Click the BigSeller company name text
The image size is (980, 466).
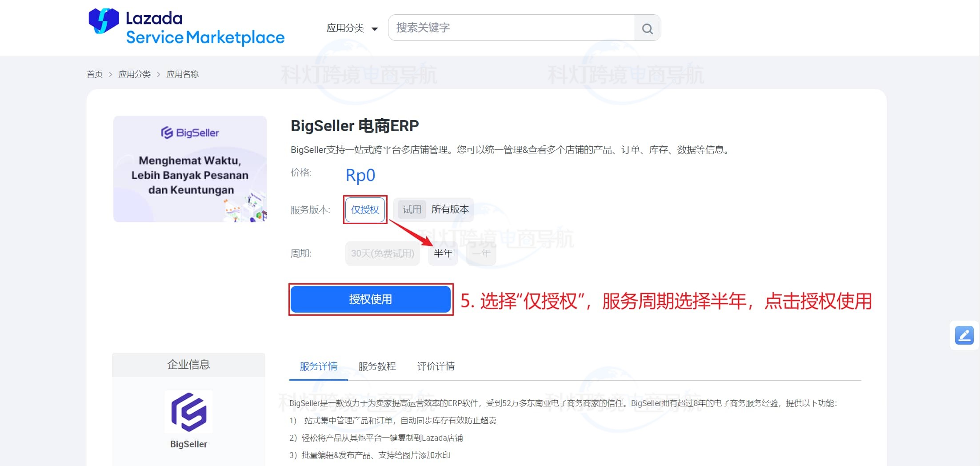(x=188, y=444)
